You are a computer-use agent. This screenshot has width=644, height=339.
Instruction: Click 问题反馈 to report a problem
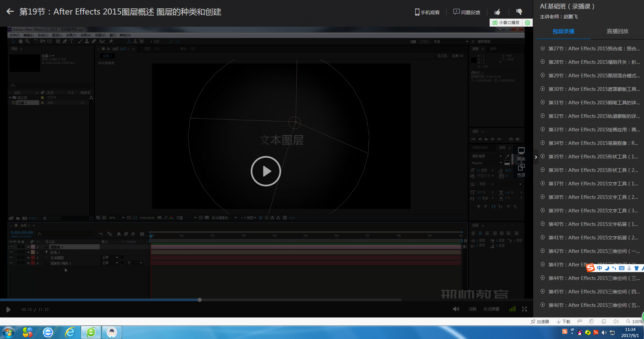[467, 12]
